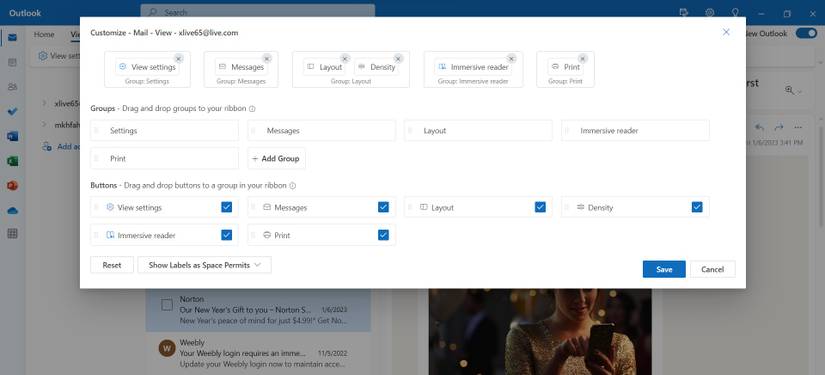Select the Norton email checkbox

(167, 305)
